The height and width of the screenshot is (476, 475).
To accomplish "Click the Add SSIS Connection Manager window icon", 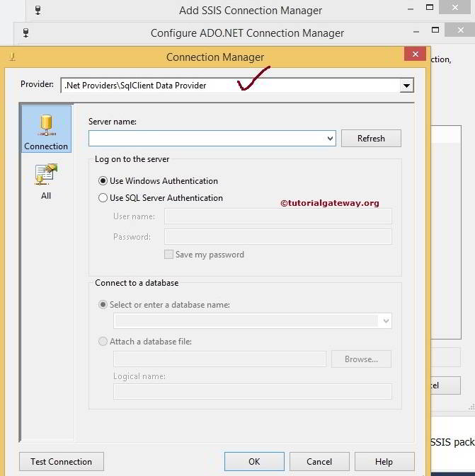I will (x=38, y=10).
